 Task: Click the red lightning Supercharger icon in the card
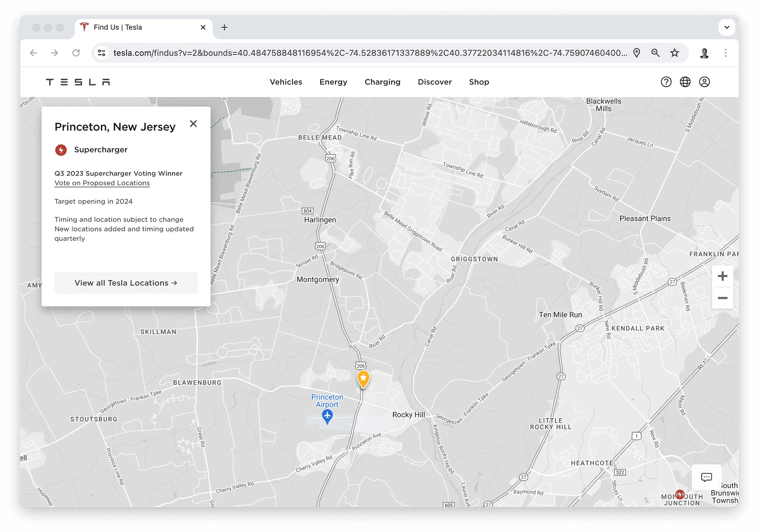(61, 150)
